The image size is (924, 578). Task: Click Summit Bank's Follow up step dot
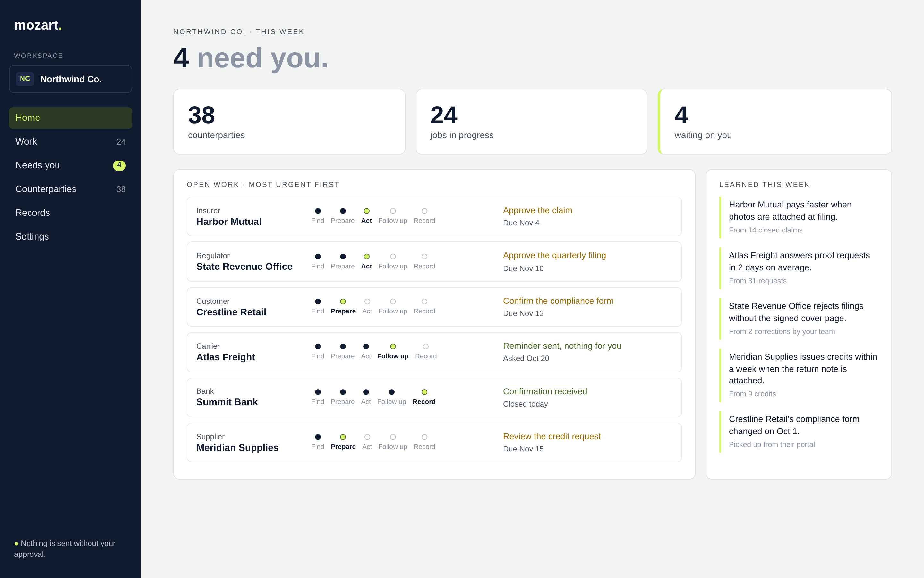click(391, 392)
